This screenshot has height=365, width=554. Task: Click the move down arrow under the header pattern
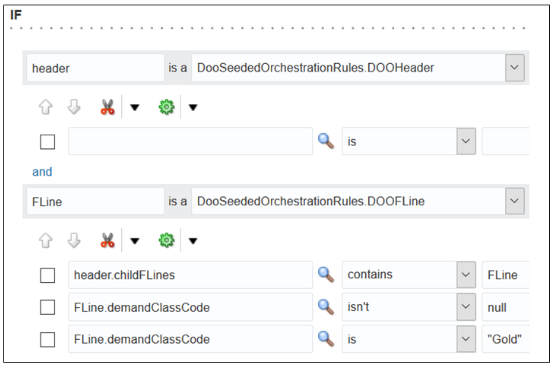point(74,107)
